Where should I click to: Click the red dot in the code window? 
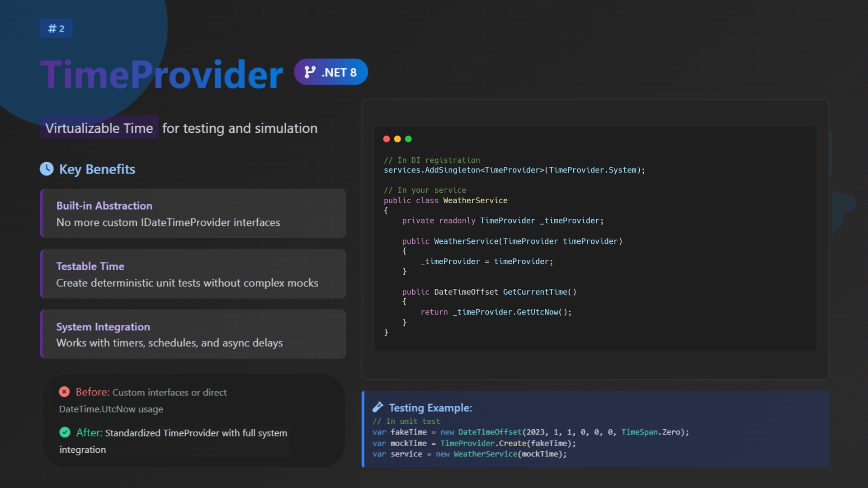pos(387,139)
